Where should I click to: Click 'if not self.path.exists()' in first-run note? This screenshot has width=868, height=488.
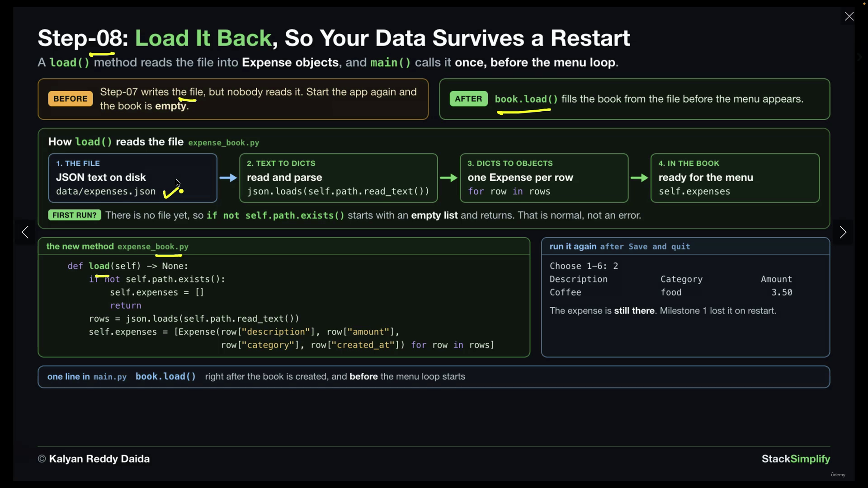[x=275, y=216]
